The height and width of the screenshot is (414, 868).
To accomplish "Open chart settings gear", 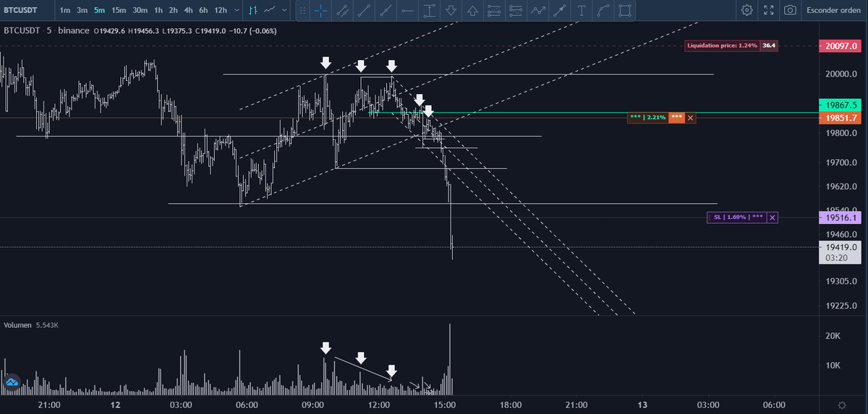I will point(747,10).
